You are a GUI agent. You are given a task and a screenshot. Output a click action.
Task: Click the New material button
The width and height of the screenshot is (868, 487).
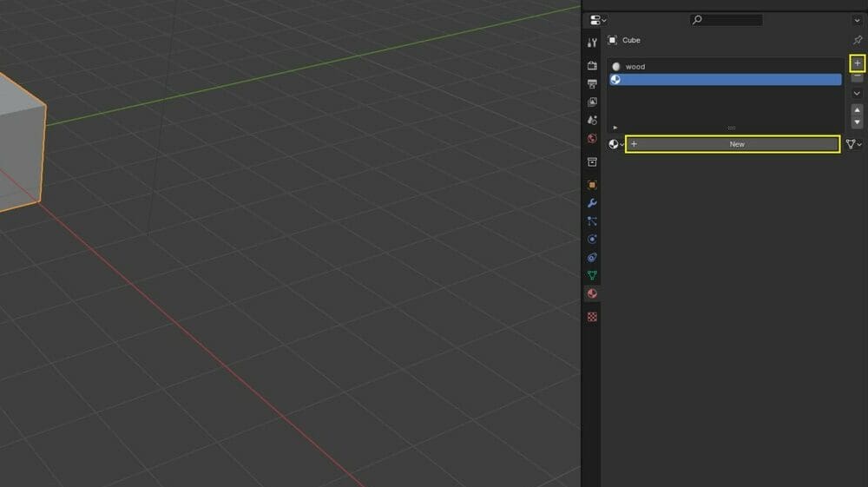(x=733, y=144)
